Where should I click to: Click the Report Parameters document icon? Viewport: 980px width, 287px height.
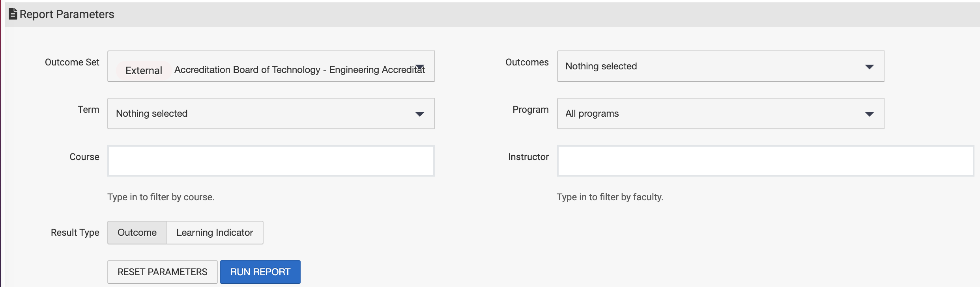13,14
